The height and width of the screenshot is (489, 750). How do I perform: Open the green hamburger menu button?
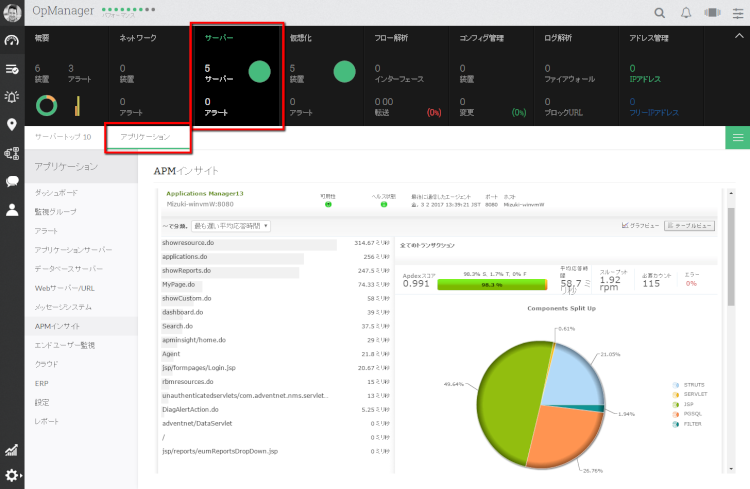click(x=737, y=138)
